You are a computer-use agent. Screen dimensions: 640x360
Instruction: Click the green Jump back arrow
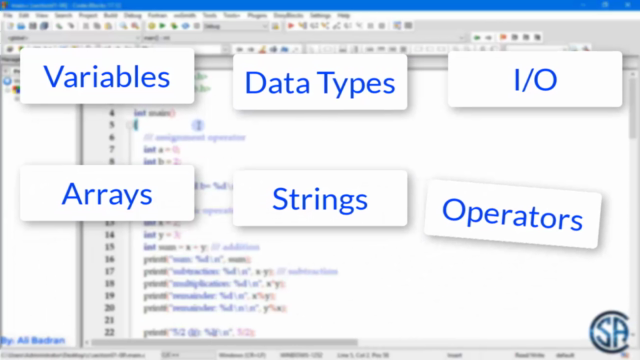477,38
